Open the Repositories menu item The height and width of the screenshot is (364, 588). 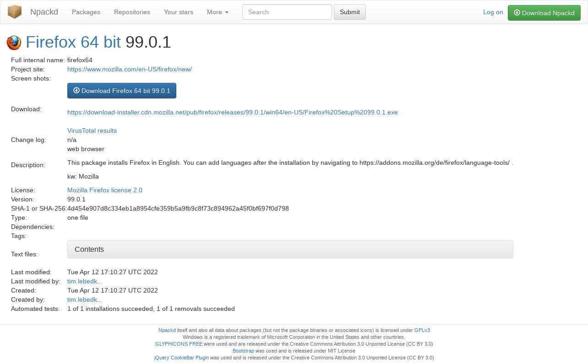(x=132, y=12)
